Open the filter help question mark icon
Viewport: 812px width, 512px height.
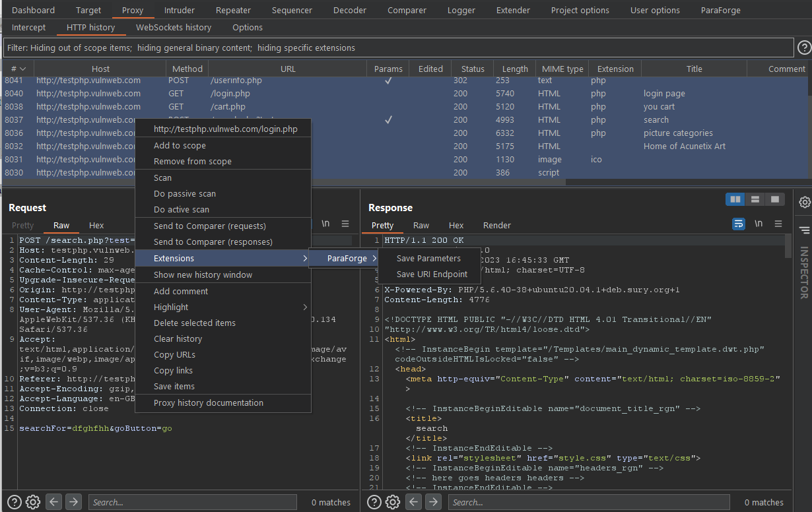[804, 48]
